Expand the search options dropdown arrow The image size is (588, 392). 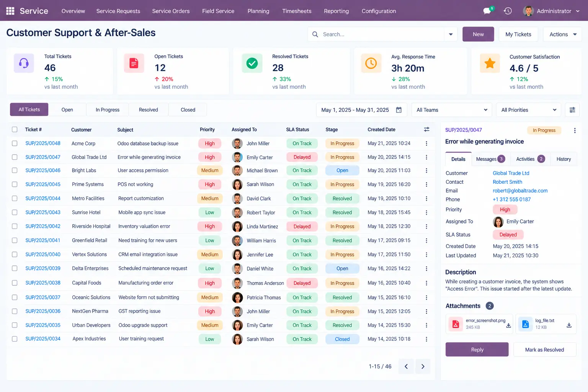tap(451, 34)
